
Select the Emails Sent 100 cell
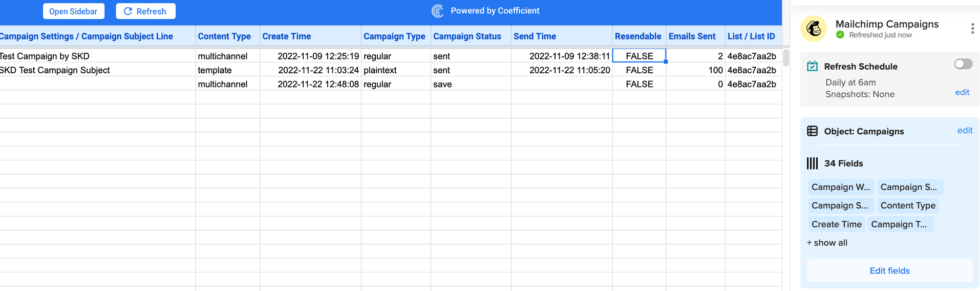point(695,70)
